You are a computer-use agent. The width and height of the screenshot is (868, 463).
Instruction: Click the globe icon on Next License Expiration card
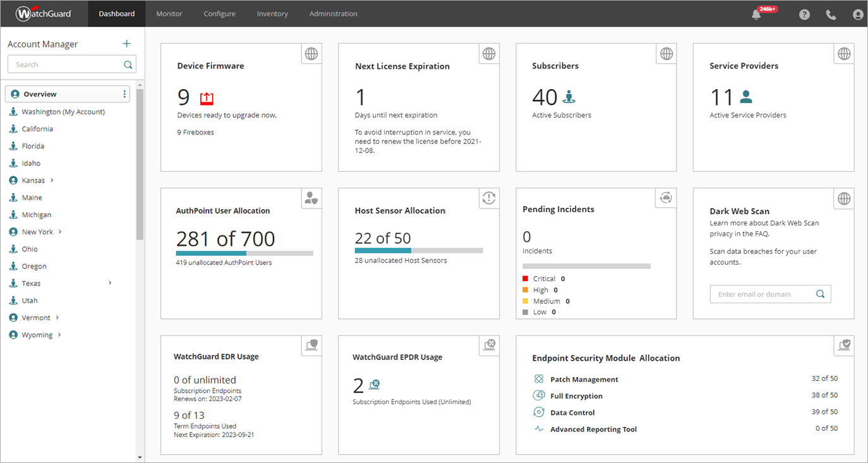(x=489, y=54)
